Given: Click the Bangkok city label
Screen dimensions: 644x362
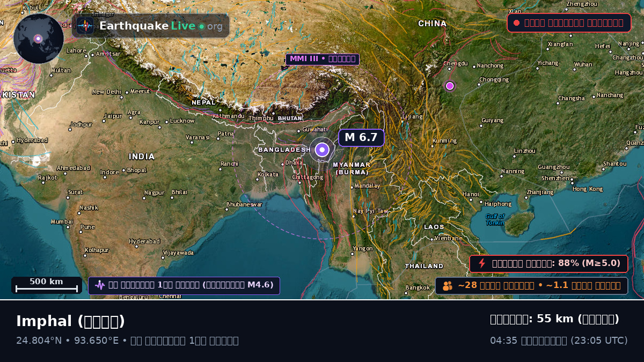Looking at the screenshot, I should pyautogui.click(x=418, y=288).
